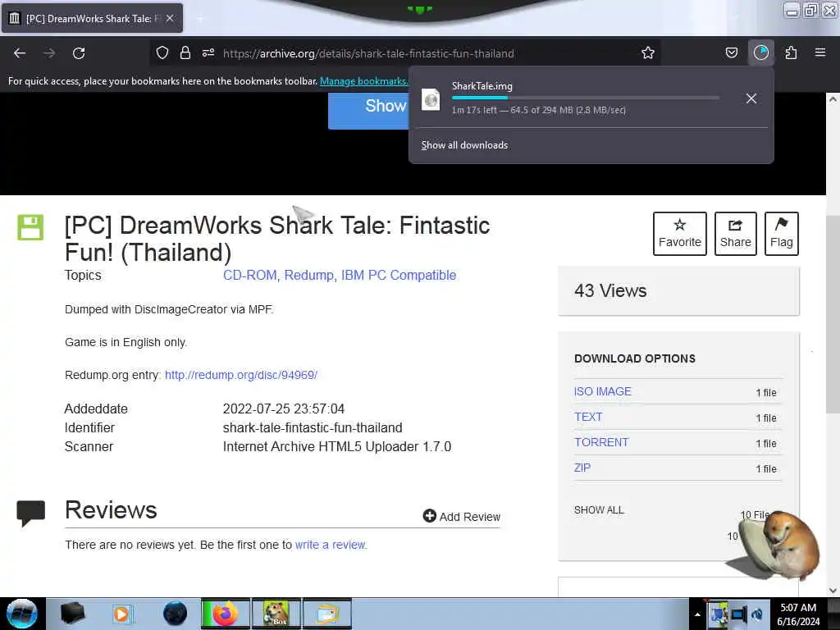840x630 pixels.
Task: Favorite this item with the star button
Action: tap(680, 234)
